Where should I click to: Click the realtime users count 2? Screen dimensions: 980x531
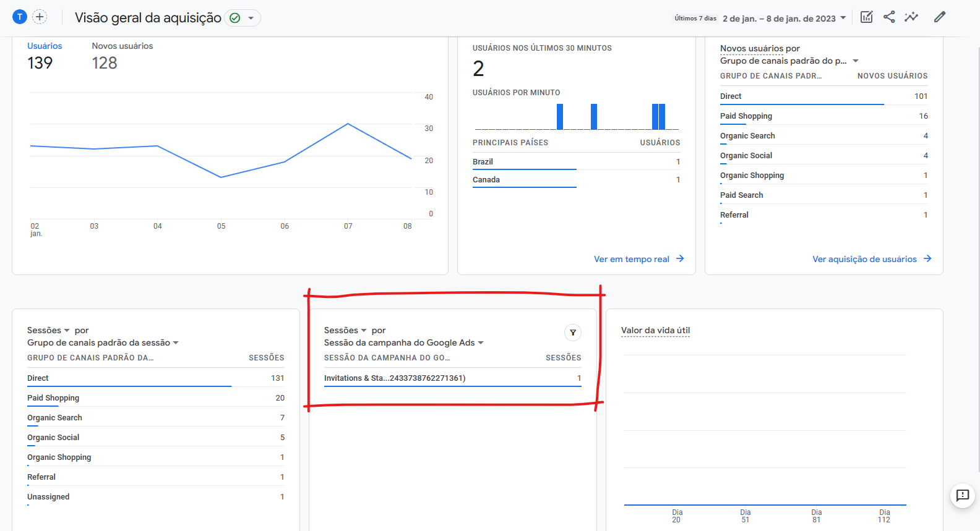(x=478, y=69)
